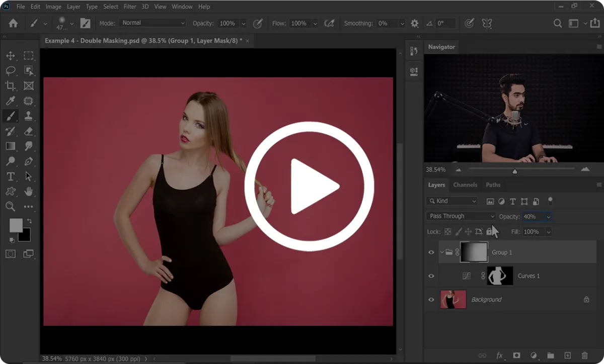The width and height of the screenshot is (604, 364).
Task: Select the Lasso tool
Action: (11, 71)
